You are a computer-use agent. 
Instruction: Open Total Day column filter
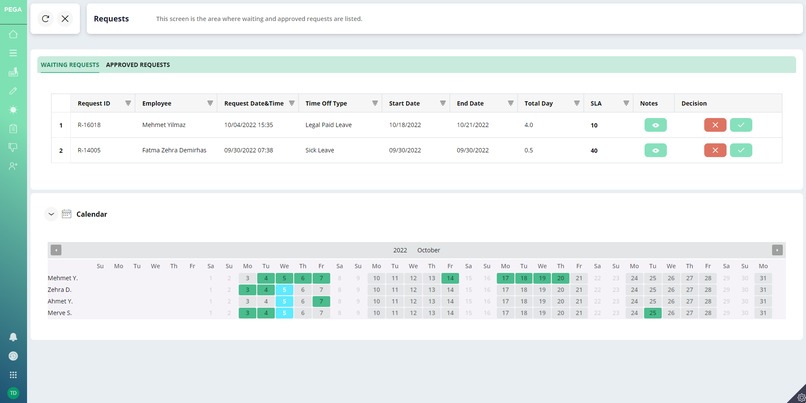pyautogui.click(x=577, y=103)
